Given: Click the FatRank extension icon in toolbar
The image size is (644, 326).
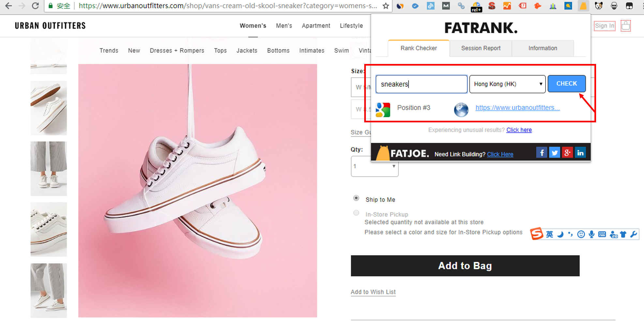Looking at the screenshot, I should 583,6.
